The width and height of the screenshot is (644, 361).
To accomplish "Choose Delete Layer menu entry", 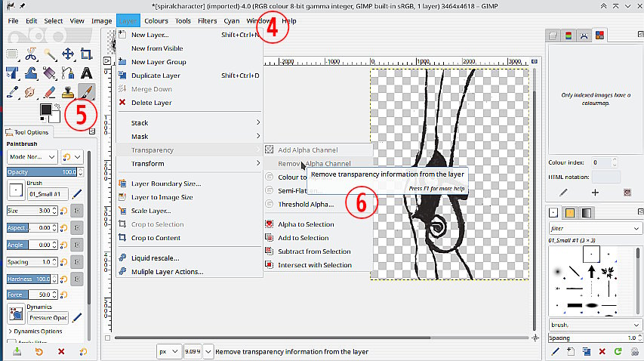I will coord(190,103).
